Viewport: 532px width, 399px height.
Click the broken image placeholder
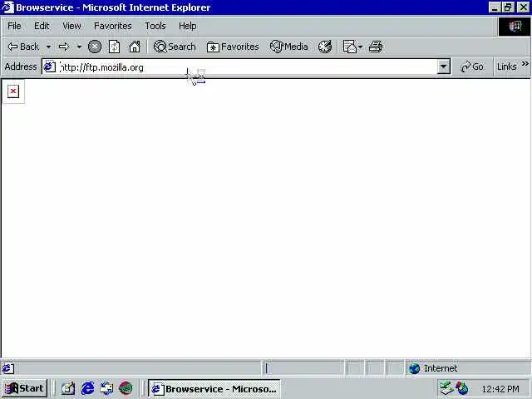tap(13, 91)
